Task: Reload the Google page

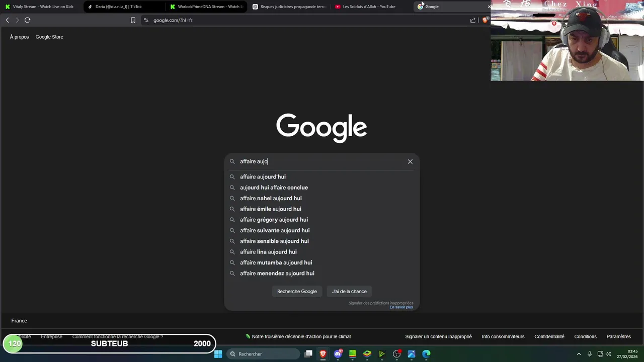Action: point(27,20)
